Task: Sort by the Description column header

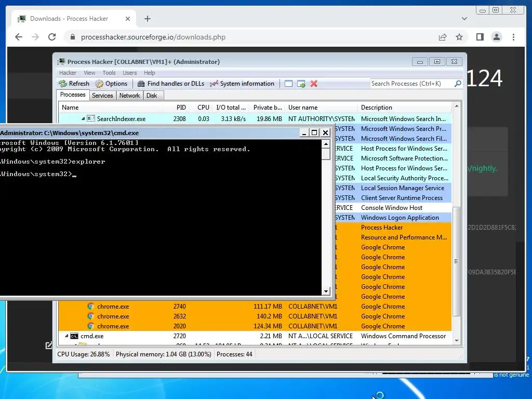Action: (x=404, y=108)
